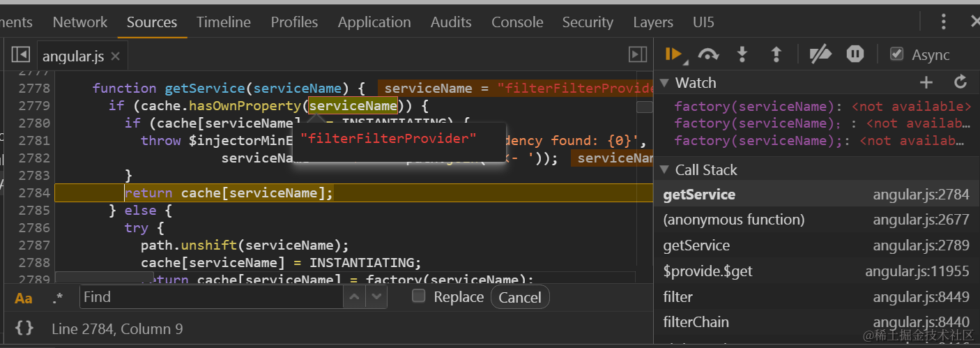Viewport: 980px width, 348px height.
Task: Deactivate breakpoints icon
Action: [821, 54]
